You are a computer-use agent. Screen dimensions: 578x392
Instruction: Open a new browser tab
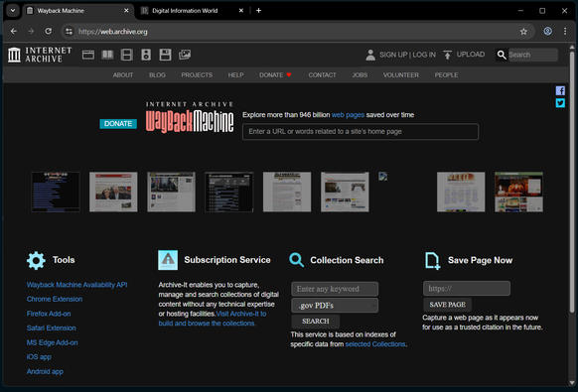point(259,11)
